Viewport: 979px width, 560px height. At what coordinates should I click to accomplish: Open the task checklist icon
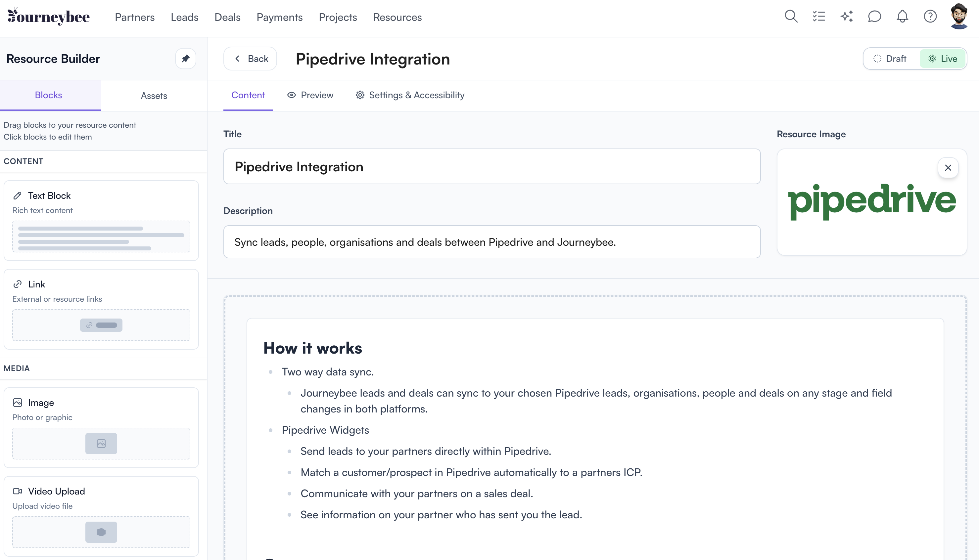(x=818, y=17)
